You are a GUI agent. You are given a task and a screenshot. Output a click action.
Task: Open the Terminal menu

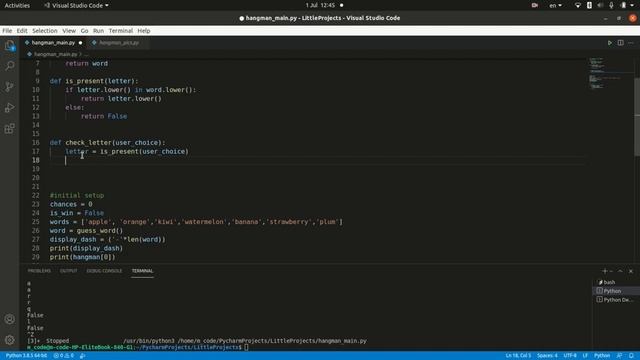(x=121, y=31)
